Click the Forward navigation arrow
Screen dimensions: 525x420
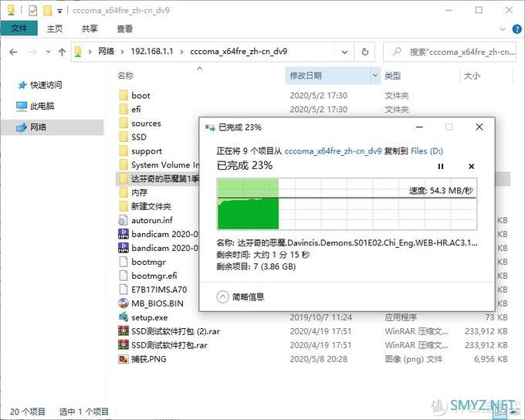[32, 52]
